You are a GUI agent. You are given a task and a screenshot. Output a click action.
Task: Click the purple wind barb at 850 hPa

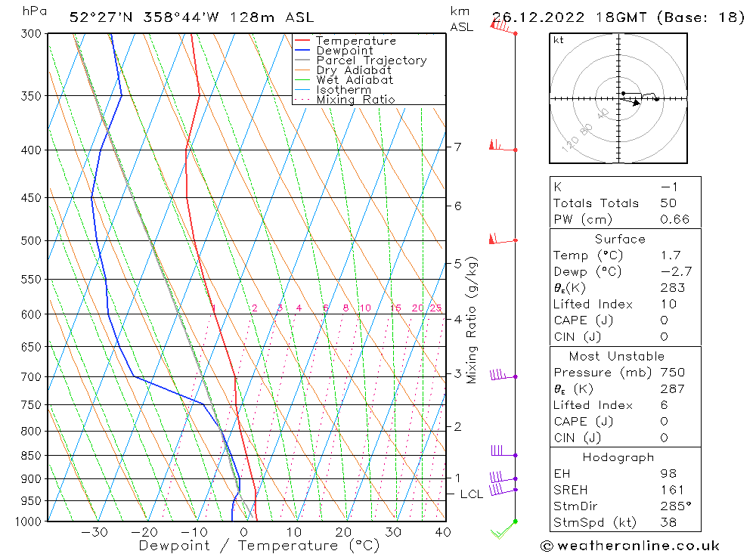point(503,451)
